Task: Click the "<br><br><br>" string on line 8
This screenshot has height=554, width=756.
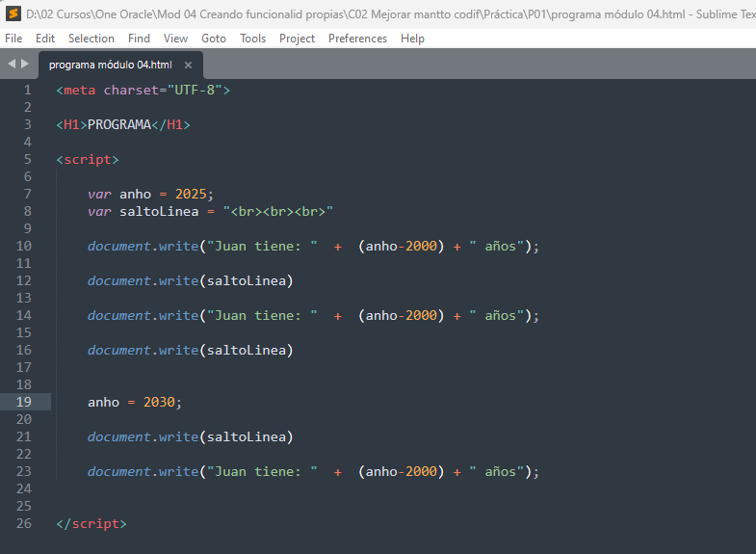Action: point(278,212)
